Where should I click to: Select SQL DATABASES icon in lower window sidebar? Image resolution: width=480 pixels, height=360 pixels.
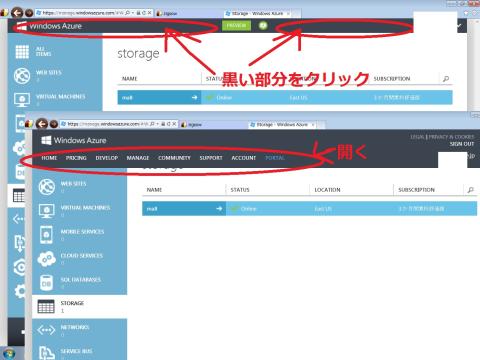click(46, 283)
